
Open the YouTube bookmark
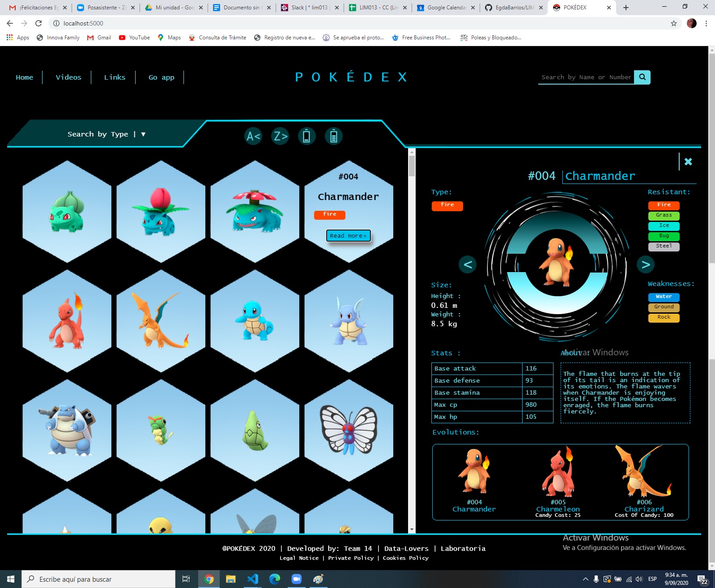tap(134, 38)
